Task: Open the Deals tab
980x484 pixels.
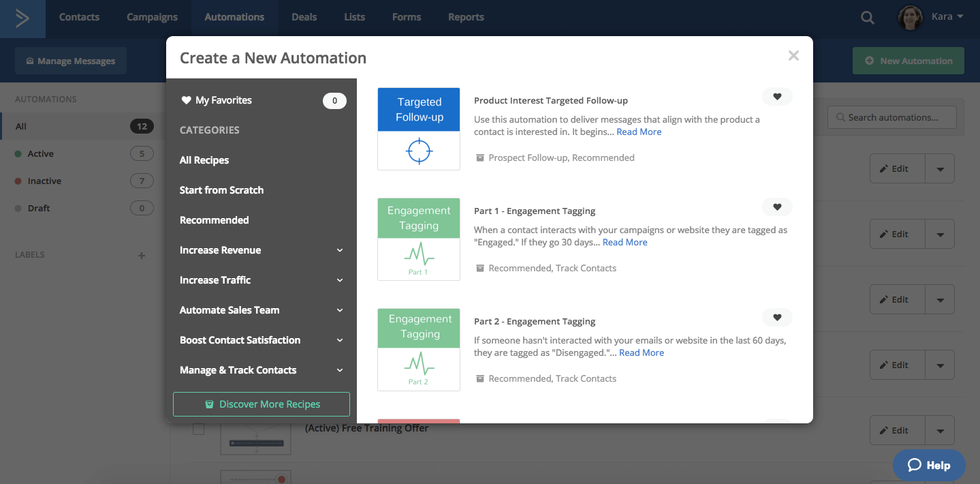Action: [304, 16]
